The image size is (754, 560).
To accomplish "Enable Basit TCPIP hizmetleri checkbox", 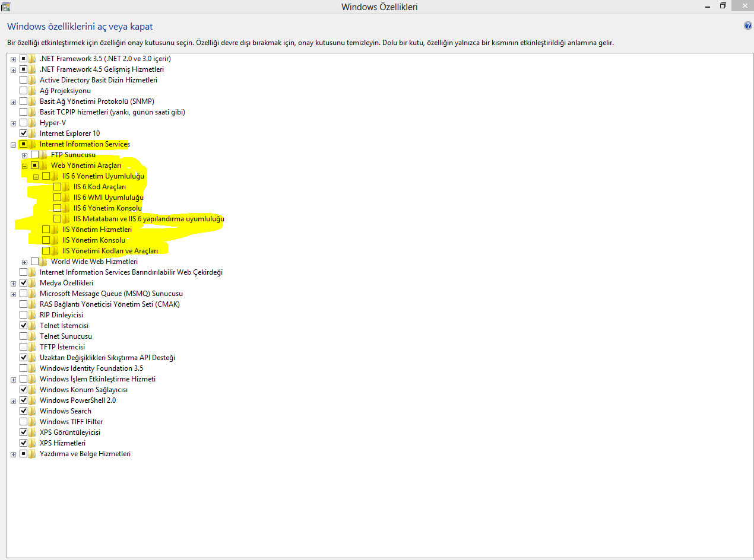I will (x=24, y=112).
